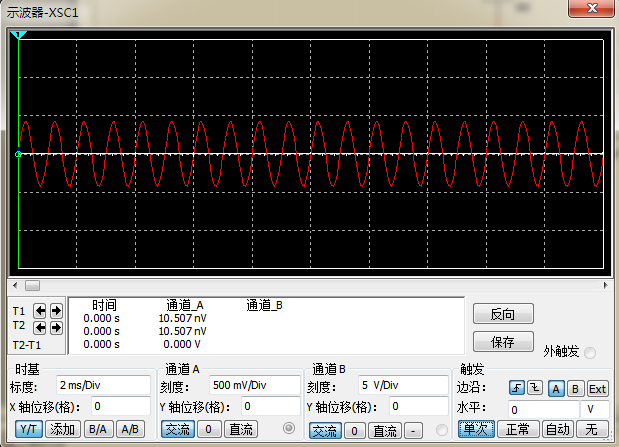619x447 pixels.
Task: Select A/B display mode
Action: [x=130, y=429]
